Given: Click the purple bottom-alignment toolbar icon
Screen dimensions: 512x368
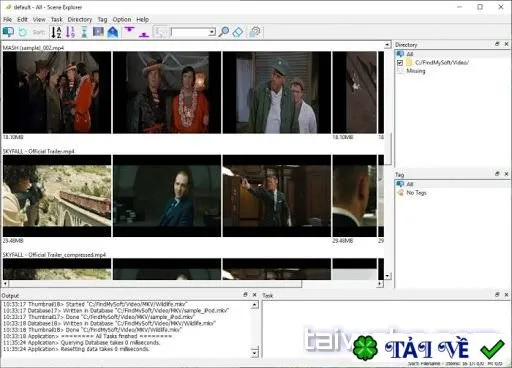Looking at the screenshot, I should tap(144, 34).
